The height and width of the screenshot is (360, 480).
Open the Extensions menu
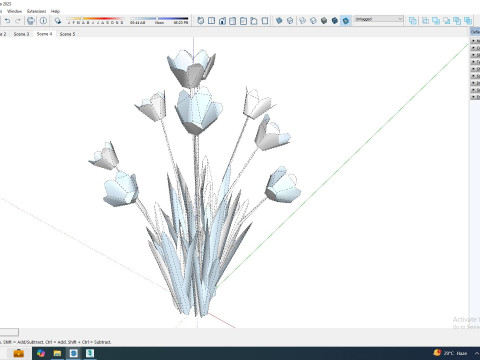(x=36, y=11)
